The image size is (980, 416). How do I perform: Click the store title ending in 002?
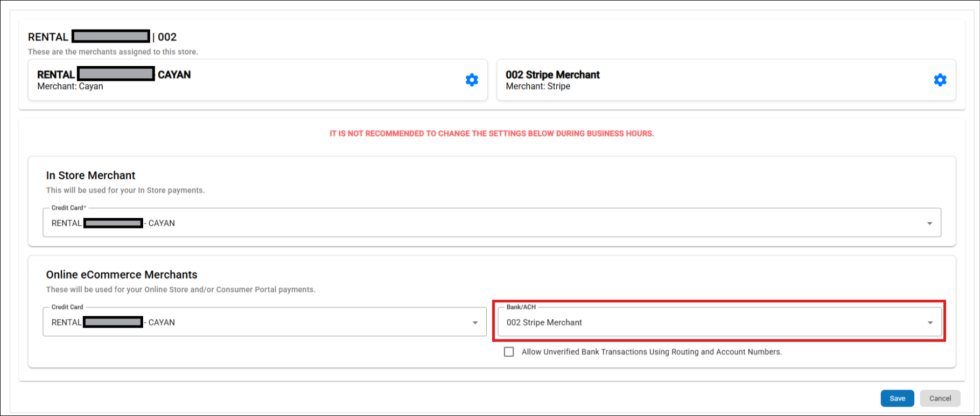(x=102, y=37)
